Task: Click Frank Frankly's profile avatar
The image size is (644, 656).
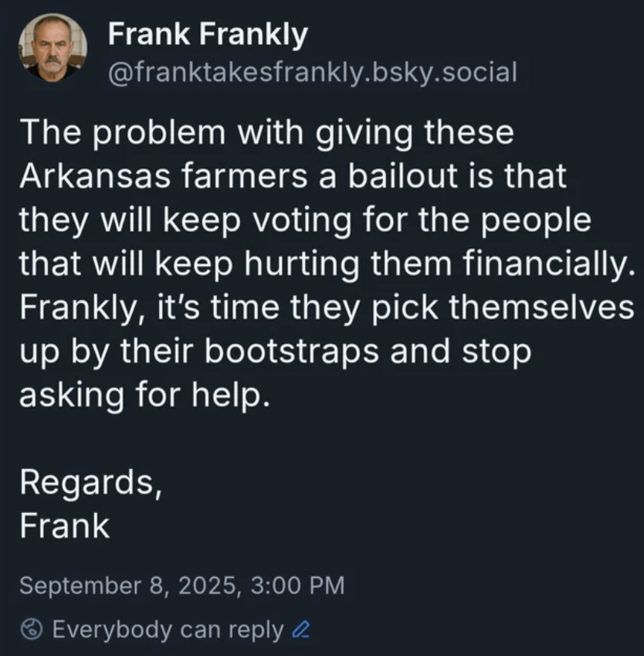Action: (53, 48)
